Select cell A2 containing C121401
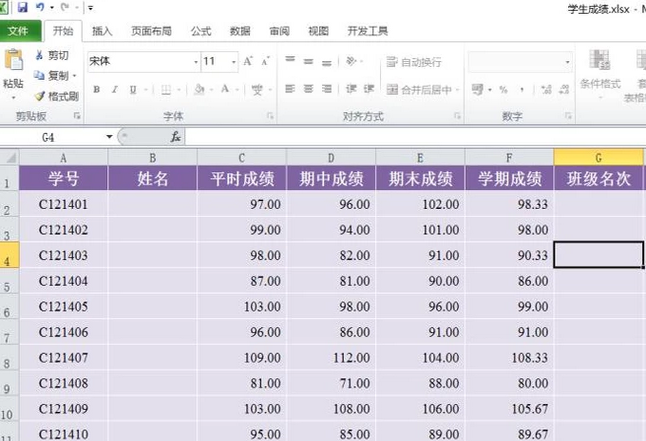Viewport: 646px width, 441px height. (x=63, y=204)
